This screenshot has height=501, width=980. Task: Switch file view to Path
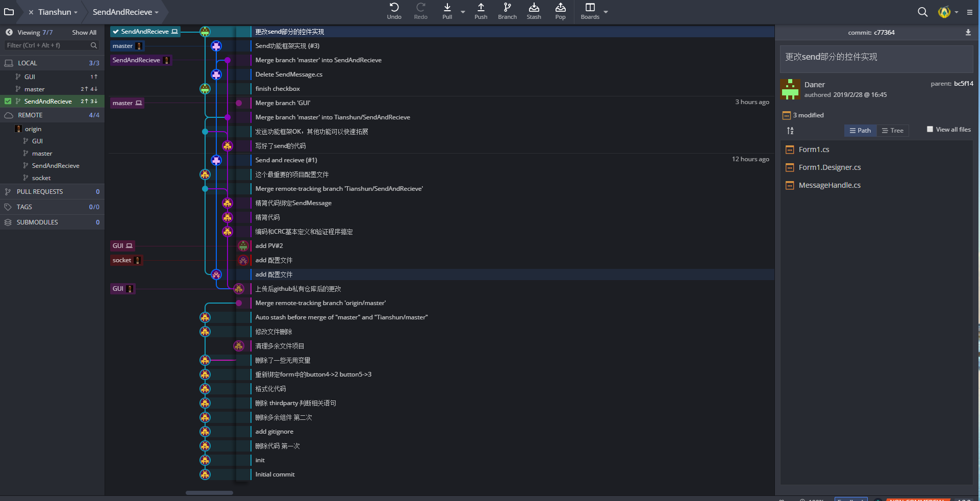(x=860, y=131)
